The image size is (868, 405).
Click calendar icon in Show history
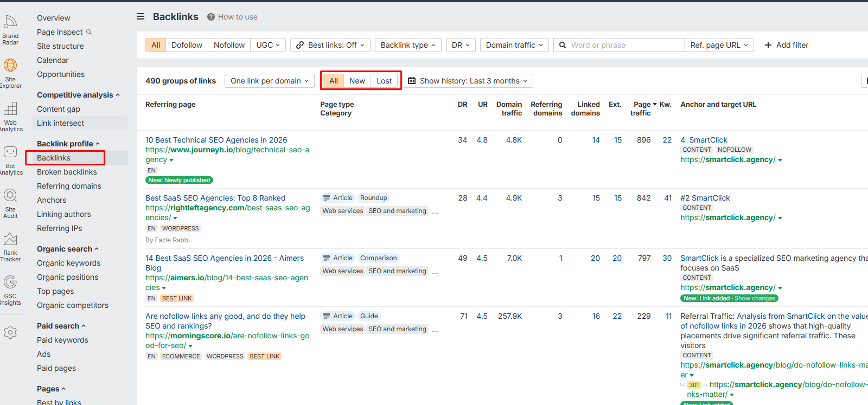coord(412,81)
